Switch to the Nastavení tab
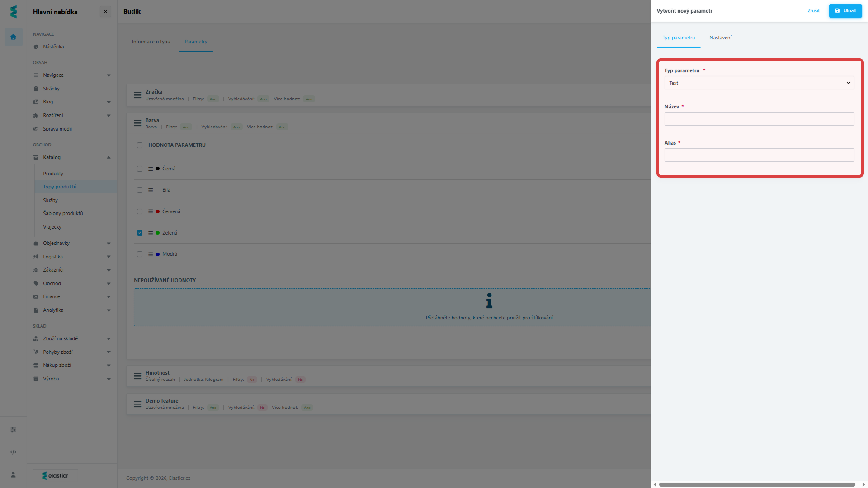868x488 pixels. 720,38
